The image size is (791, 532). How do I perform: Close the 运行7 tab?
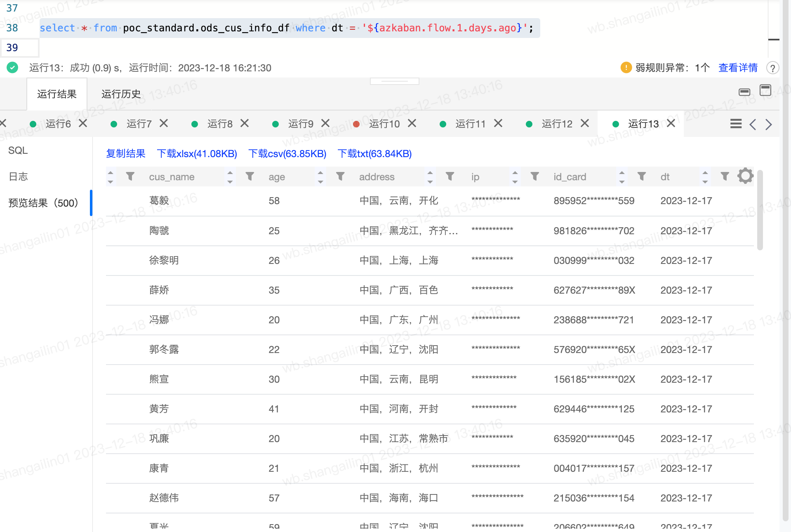(164, 123)
